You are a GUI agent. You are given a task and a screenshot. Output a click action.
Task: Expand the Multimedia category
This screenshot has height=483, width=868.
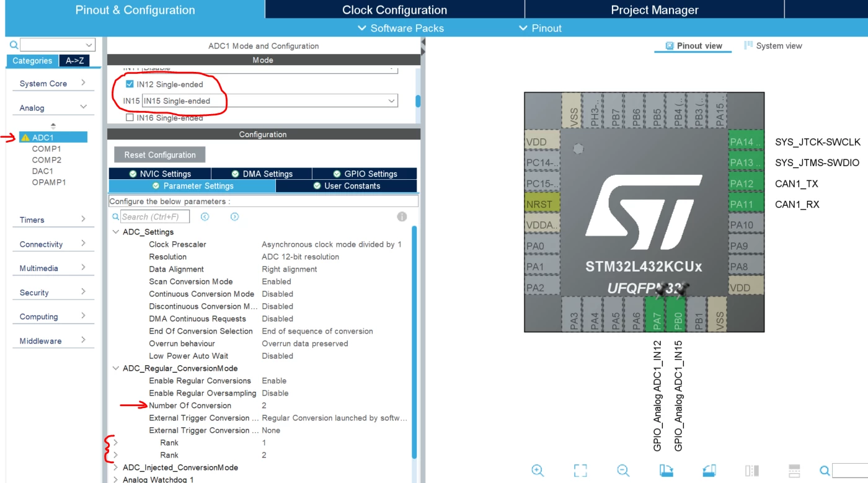coord(83,268)
